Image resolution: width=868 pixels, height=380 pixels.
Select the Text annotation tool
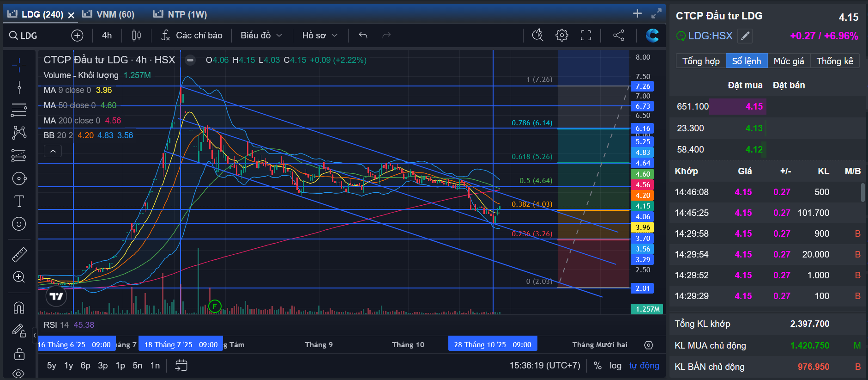pos(19,201)
